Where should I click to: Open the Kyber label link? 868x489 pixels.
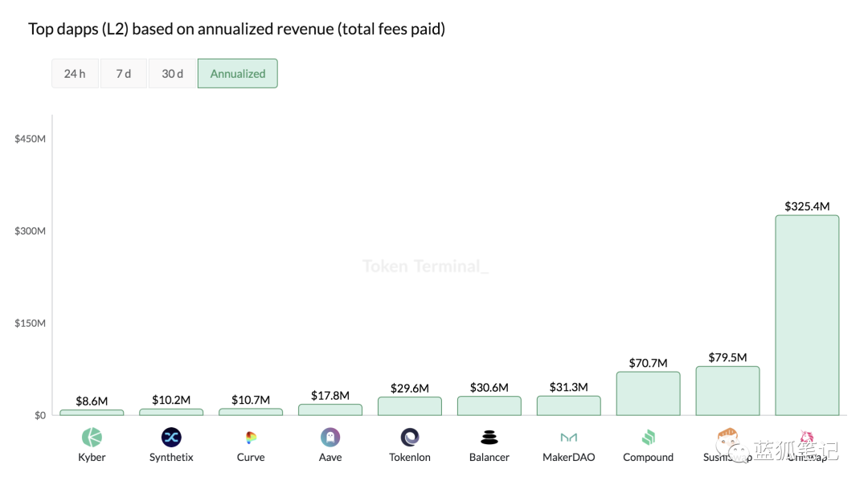pos(92,457)
